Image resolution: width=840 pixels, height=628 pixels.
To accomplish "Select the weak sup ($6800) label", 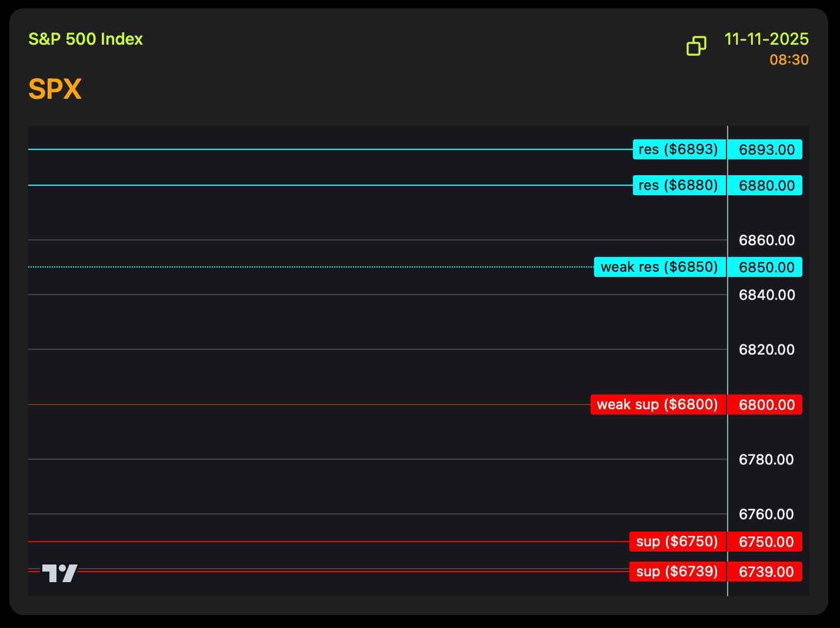I will click(658, 405).
